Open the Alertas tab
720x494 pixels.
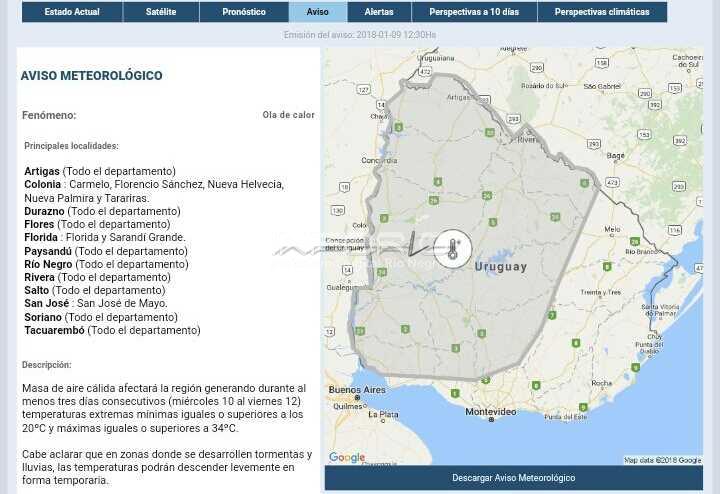coord(379,12)
